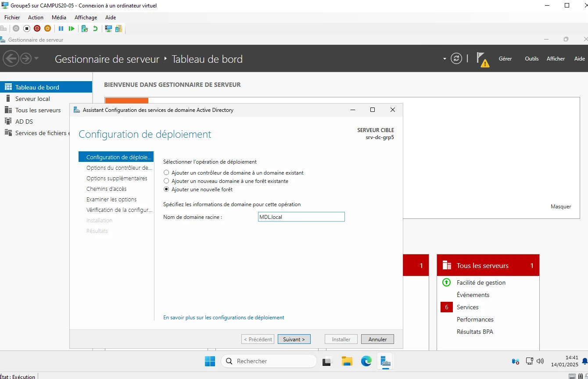Click the Masquer link in welcome panel
This screenshot has height=379, width=588.
(x=561, y=206)
